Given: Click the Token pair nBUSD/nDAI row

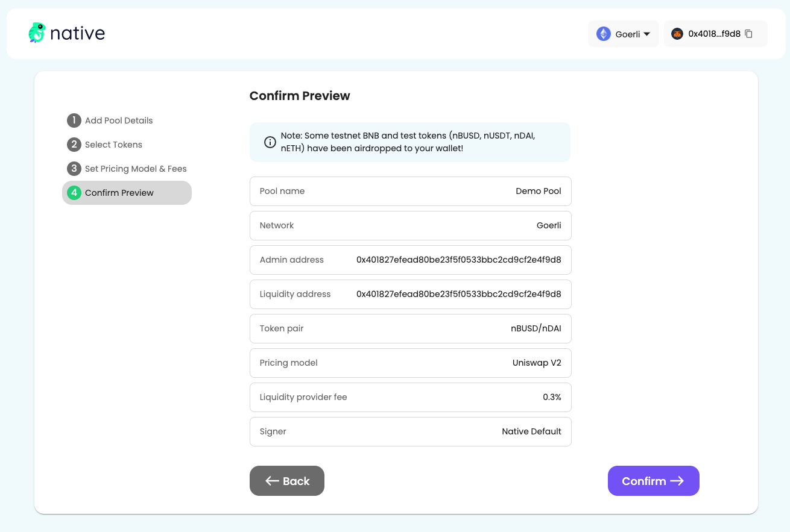Looking at the screenshot, I should pyautogui.click(x=410, y=328).
